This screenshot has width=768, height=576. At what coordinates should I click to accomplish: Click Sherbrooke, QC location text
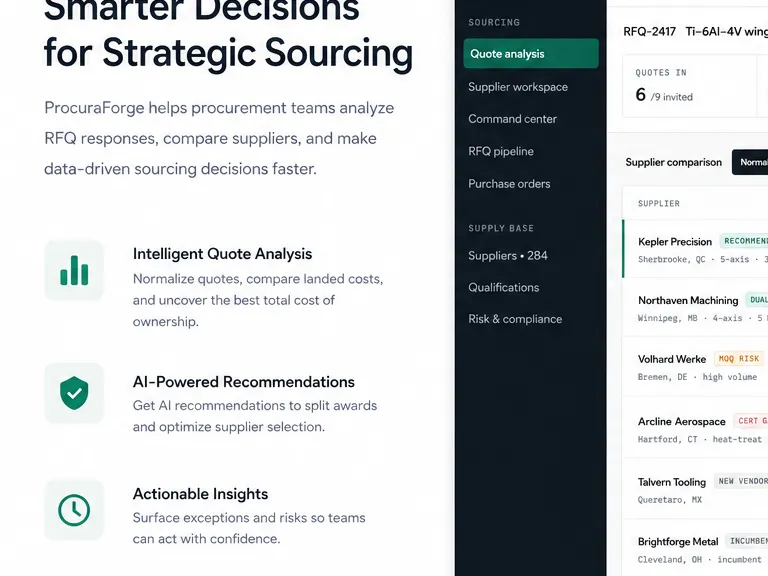pyautogui.click(x=672, y=259)
